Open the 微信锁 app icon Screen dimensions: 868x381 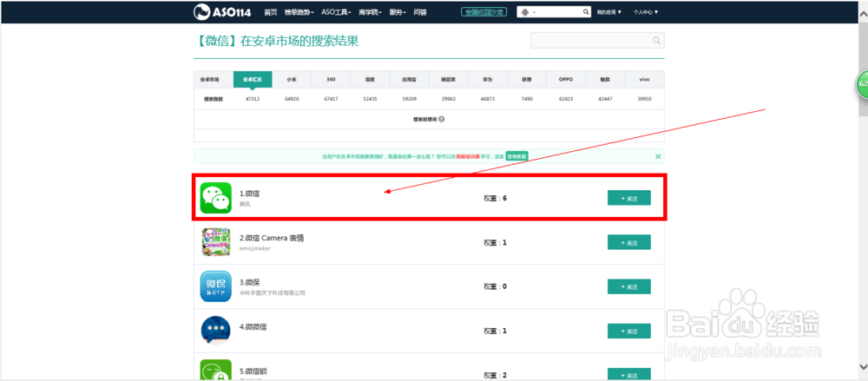[x=215, y=370]
